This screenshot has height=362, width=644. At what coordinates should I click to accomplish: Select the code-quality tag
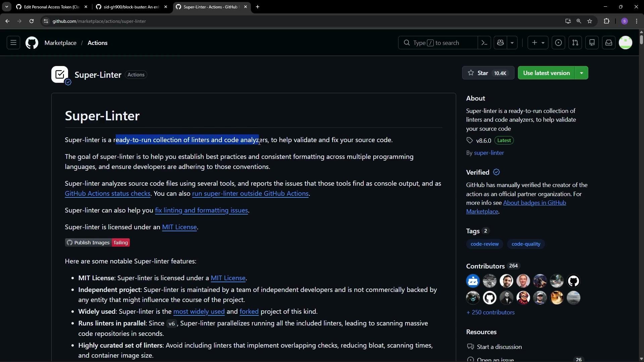coord(526,244)
